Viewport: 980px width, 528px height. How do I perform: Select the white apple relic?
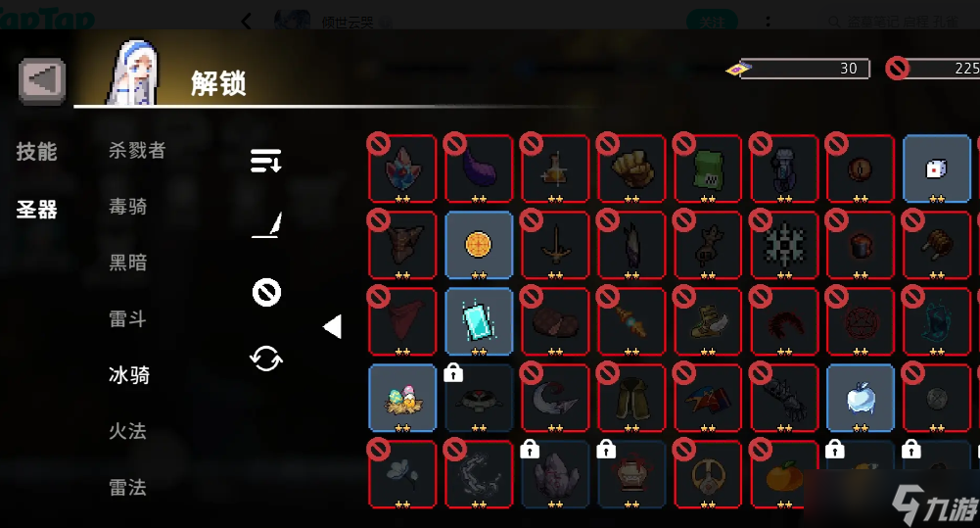point(860,398)
